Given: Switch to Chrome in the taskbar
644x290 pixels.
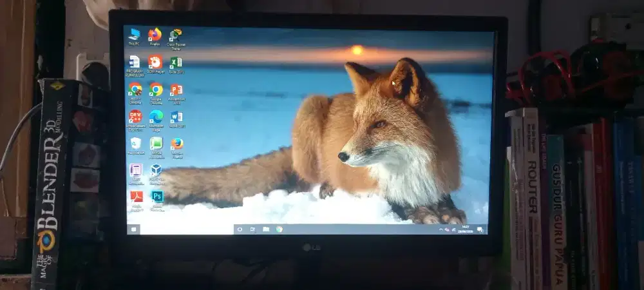Looking at the screenshot, I should [279, 229].
